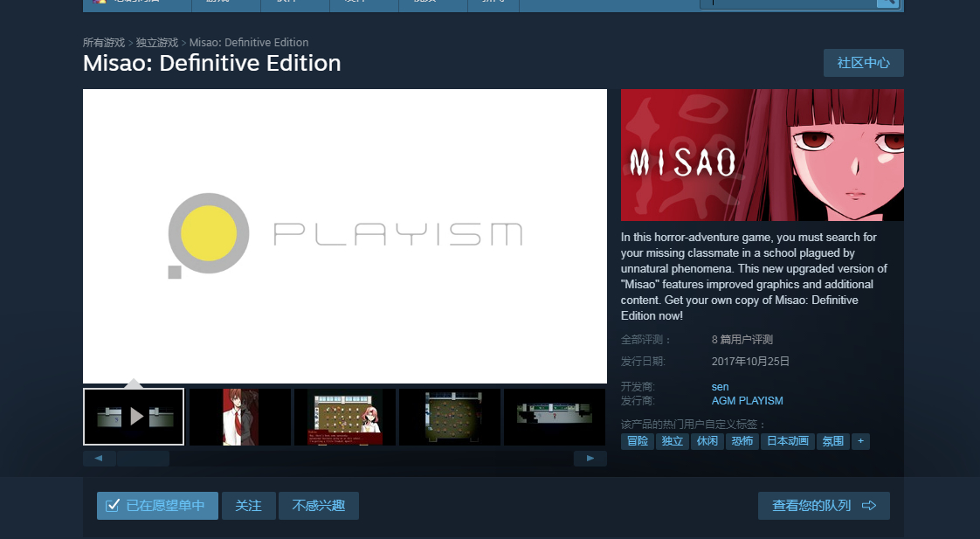Image resolution: width=980 pixels, height=539 pixels.
Task: Go to 独立游戏 breadcrumb
Action: coord(157,43)
